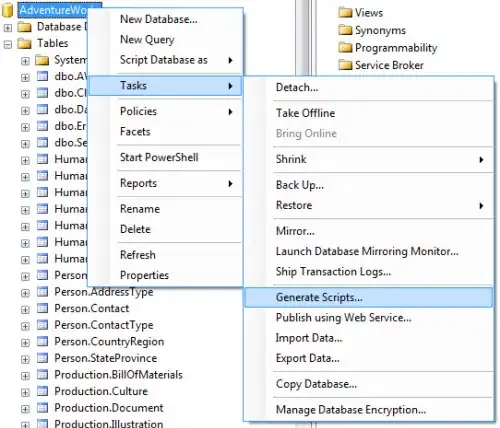Click the Synonyms folder icon

pyautogui.click(x=345, y=30)
